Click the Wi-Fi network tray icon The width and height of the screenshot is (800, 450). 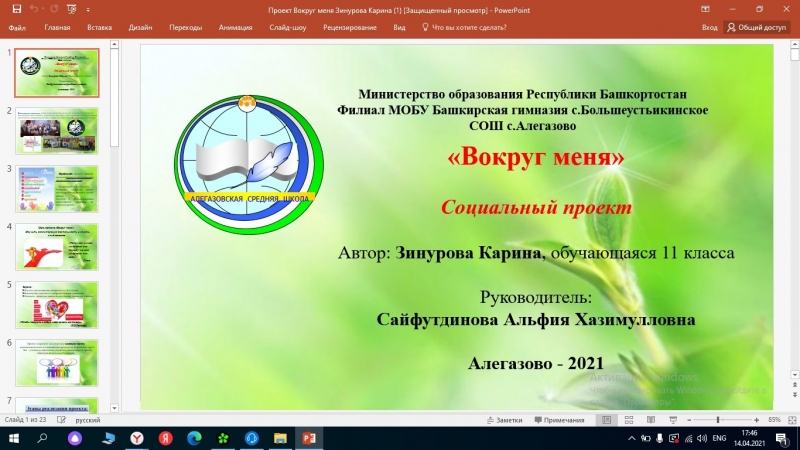688,438
